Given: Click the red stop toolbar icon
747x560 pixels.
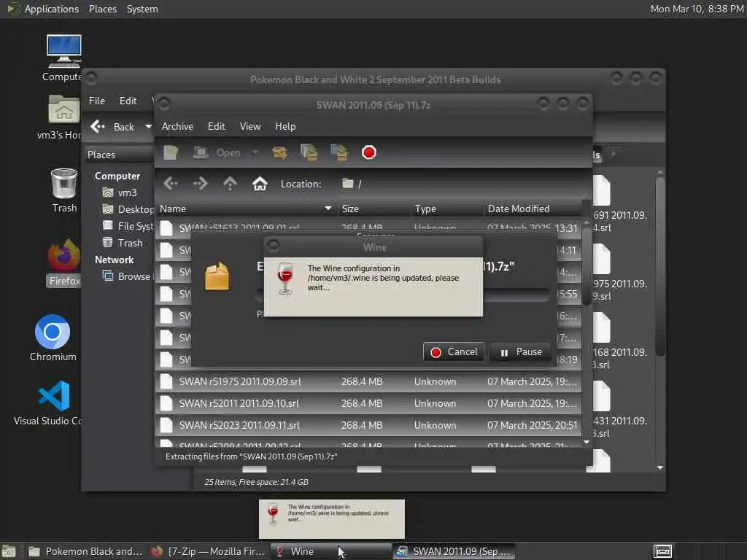Looking at the screenshot, I should point(368,152).
